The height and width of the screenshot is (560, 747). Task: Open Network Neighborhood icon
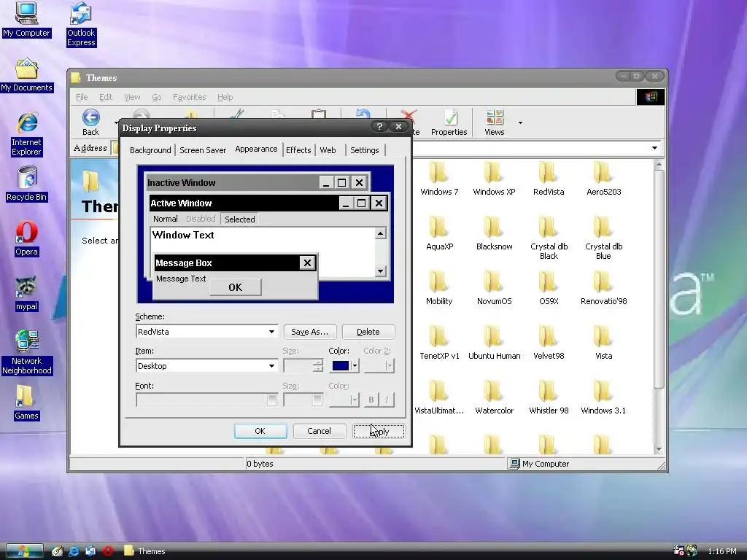(27, 352)
